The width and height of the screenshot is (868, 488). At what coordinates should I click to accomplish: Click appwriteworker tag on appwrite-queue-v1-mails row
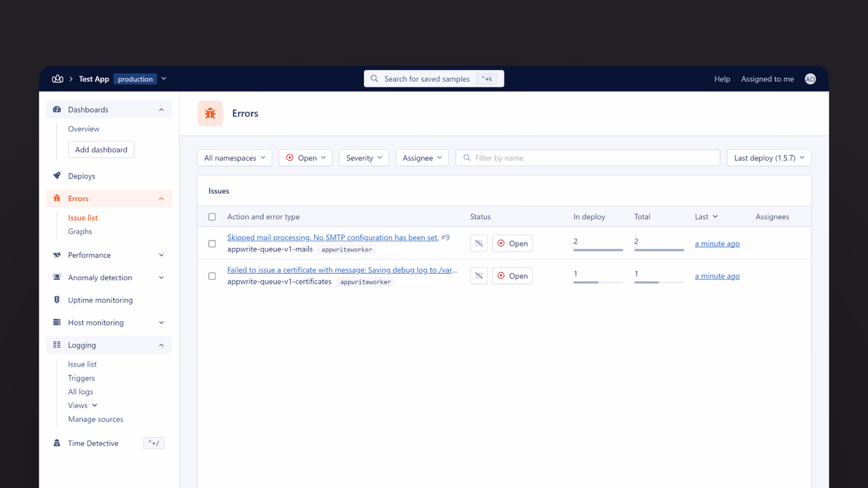347,249
